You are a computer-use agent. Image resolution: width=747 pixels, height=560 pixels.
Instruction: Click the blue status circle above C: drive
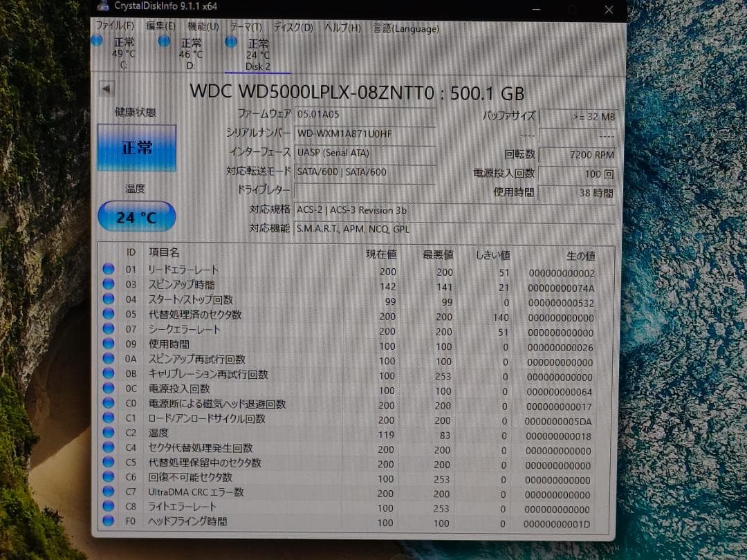click(x=97, y=41)
